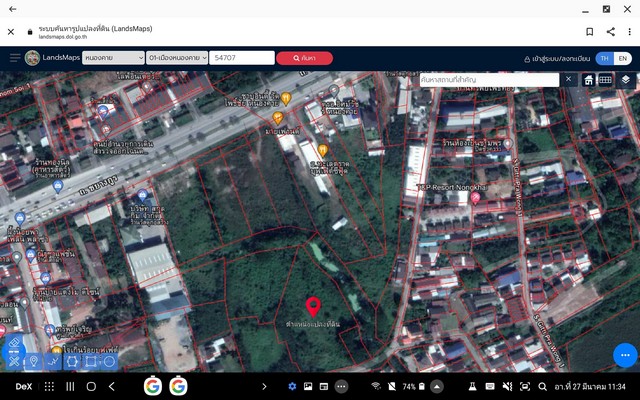Click the home icon beside the place search
Image resolution: width=640 pixels, height=400 pixels.
589,79
